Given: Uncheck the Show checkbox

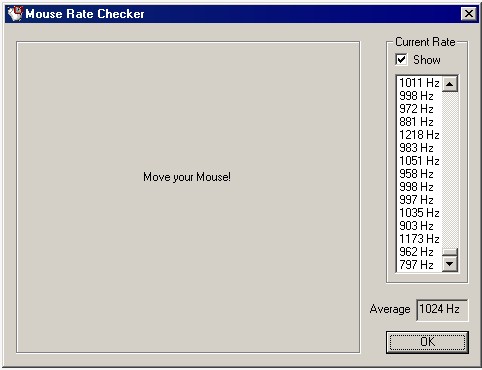Looking at the screenshot, I should coord(401,60).
